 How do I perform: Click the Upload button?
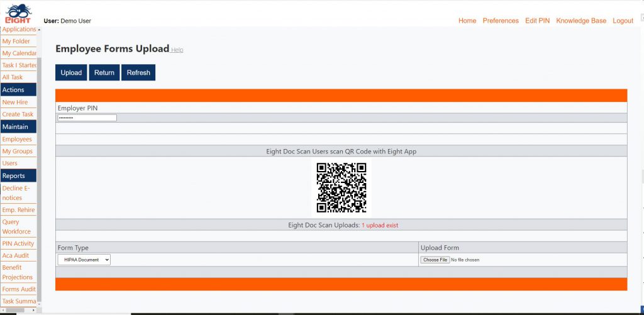pos(71,73)
